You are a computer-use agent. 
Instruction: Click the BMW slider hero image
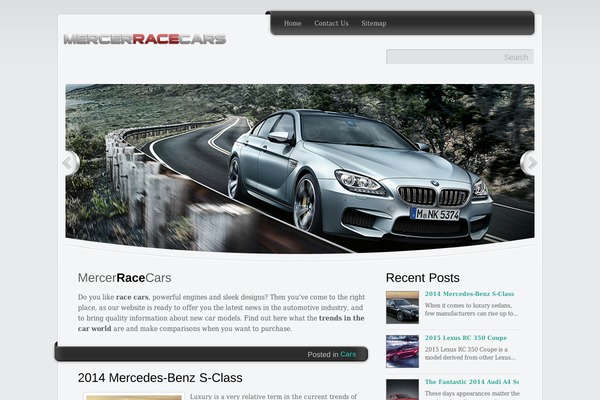point(300,168)
